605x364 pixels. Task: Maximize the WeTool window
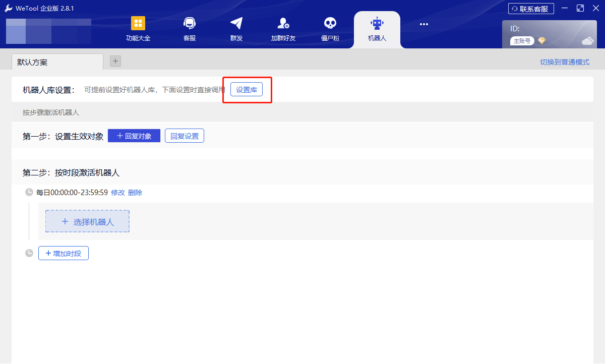pos(580,8)
